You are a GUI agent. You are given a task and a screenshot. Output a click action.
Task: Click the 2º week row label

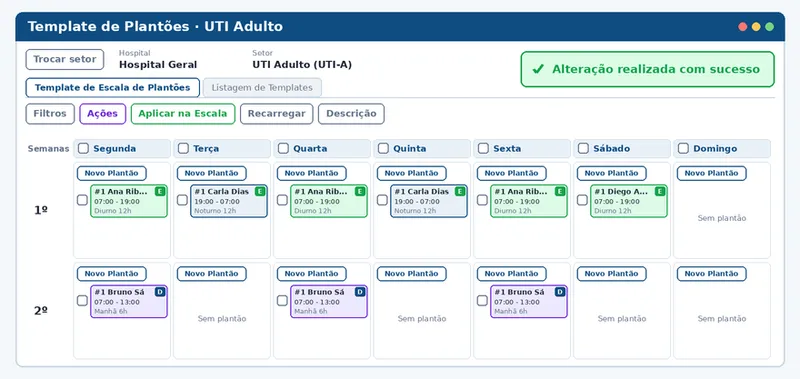pos(41,311)
